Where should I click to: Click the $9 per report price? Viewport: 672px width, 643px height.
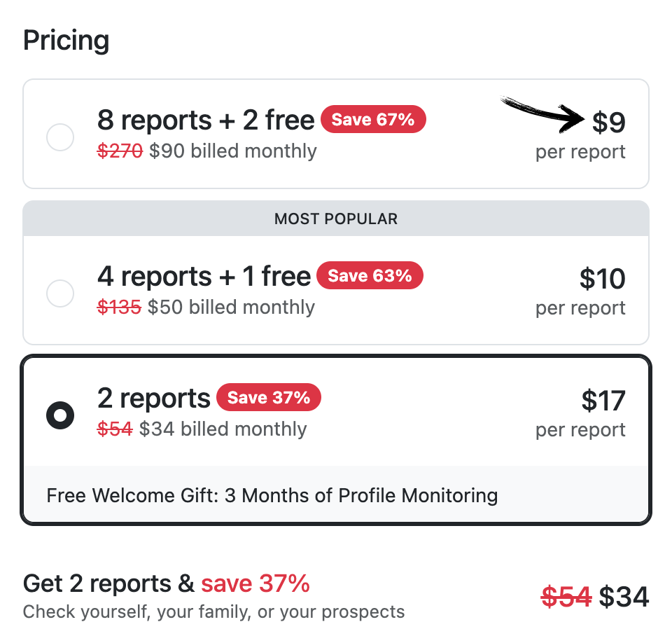point(609,121)
